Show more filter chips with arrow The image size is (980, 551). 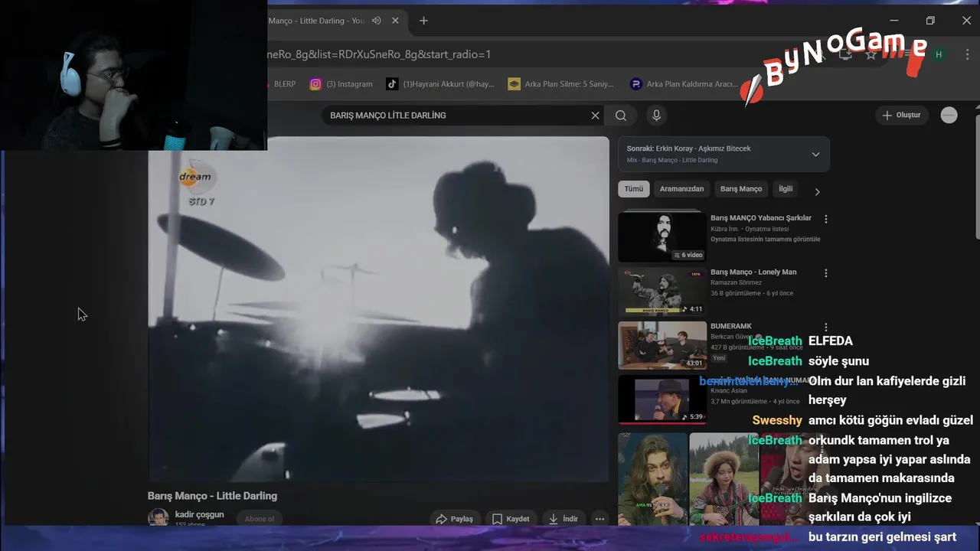[817, 191]
